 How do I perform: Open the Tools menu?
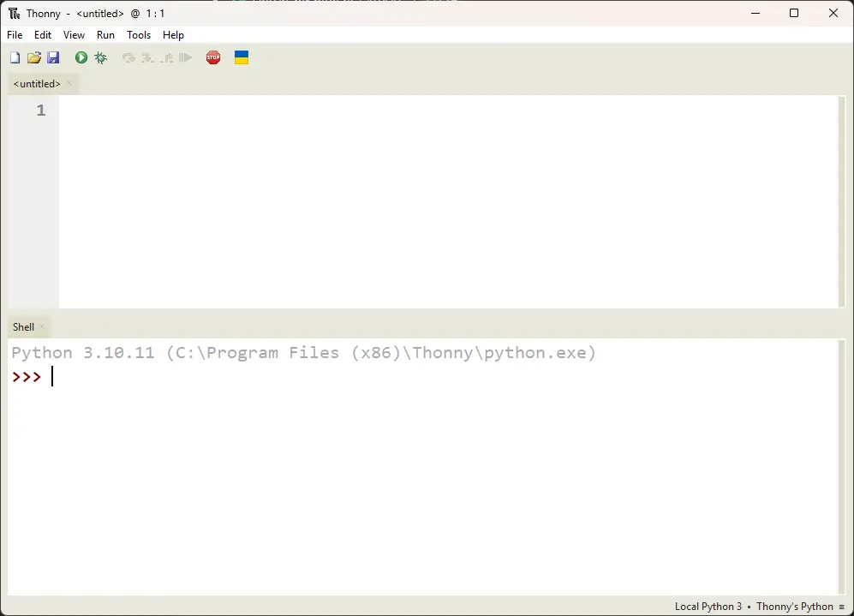tap(139, 35)
